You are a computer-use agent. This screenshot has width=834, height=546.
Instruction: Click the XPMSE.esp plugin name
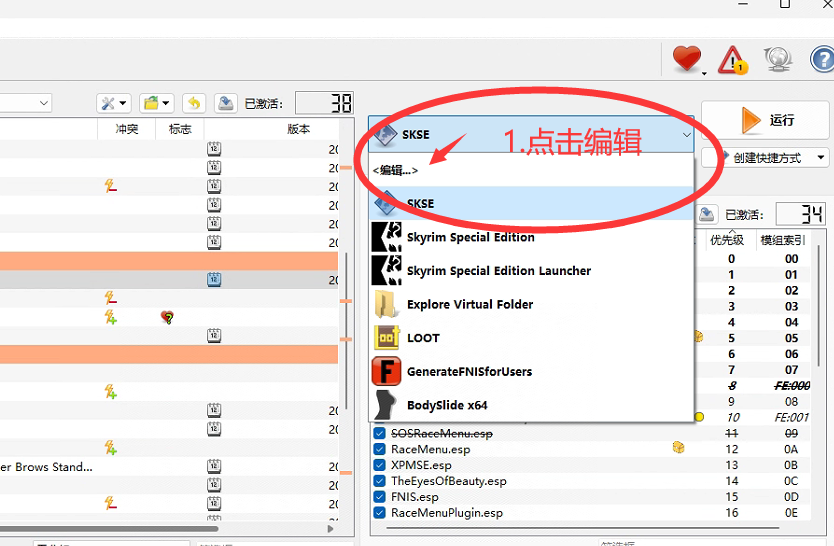(421, 465)
